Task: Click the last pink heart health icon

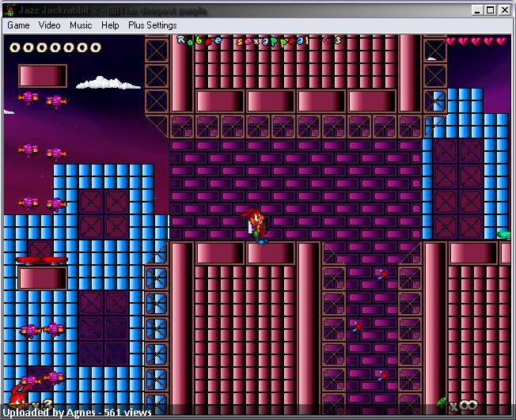Action: pyautogui.click(x=501, y=41)
